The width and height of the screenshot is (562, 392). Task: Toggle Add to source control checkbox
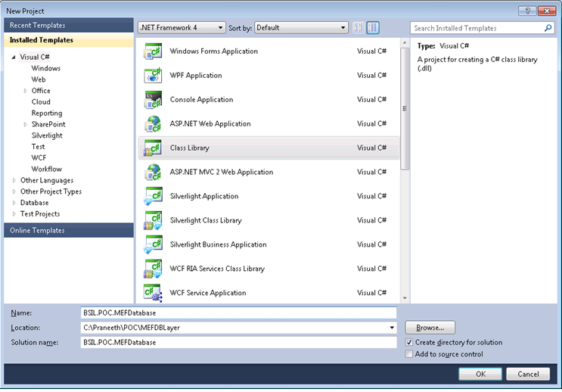409,354
